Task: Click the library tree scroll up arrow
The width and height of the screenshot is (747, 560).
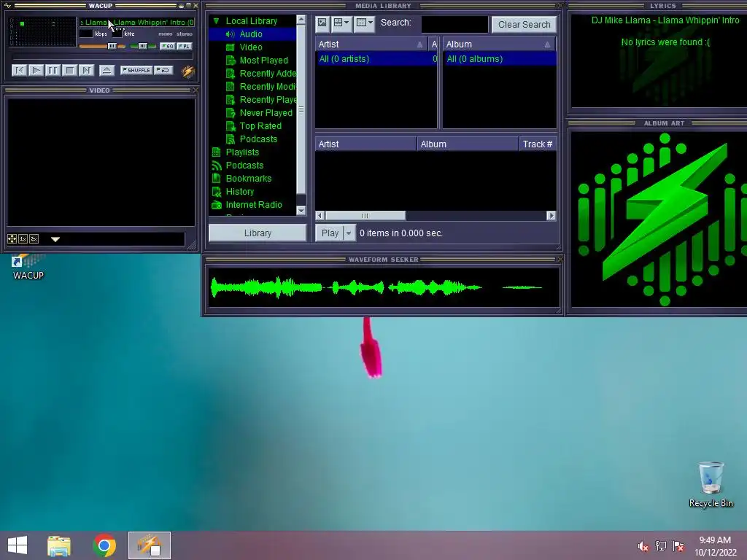Action: (301, 20)
